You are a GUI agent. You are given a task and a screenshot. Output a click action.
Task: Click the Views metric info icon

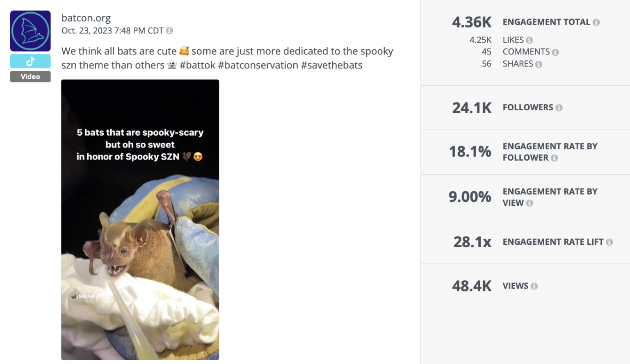(x=534, y=286)
